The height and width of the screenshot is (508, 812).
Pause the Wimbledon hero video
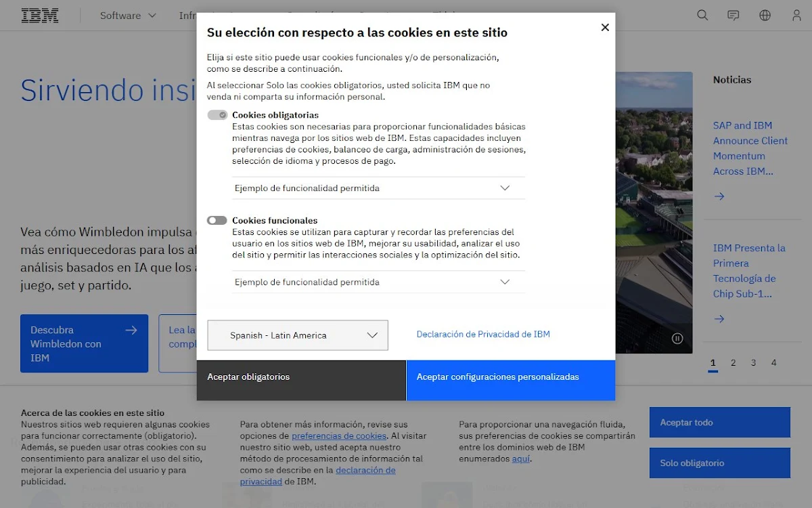(x=677, y=338)
